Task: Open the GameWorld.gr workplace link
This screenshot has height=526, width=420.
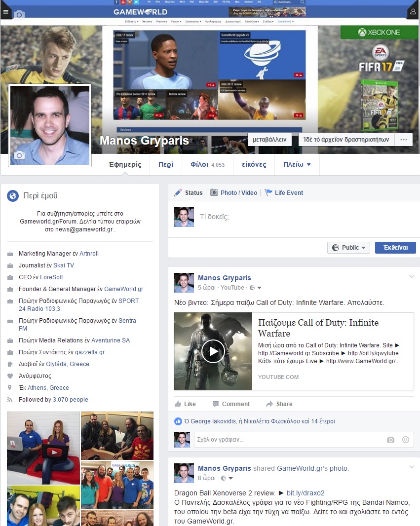Action: tap(124, 289)
